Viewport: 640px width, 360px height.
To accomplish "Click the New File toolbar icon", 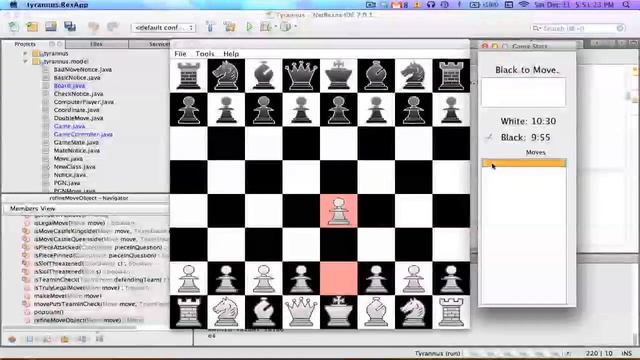I will click(x=13, y=27).
